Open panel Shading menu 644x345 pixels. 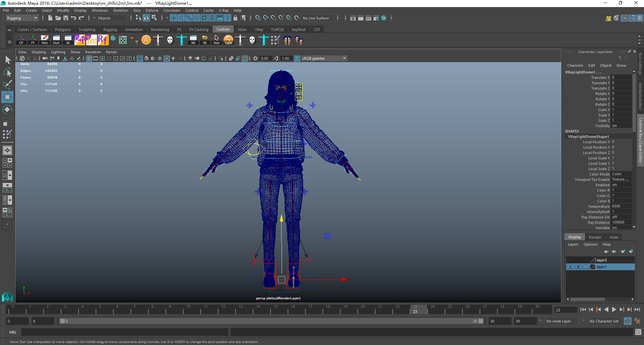[39, 52]
